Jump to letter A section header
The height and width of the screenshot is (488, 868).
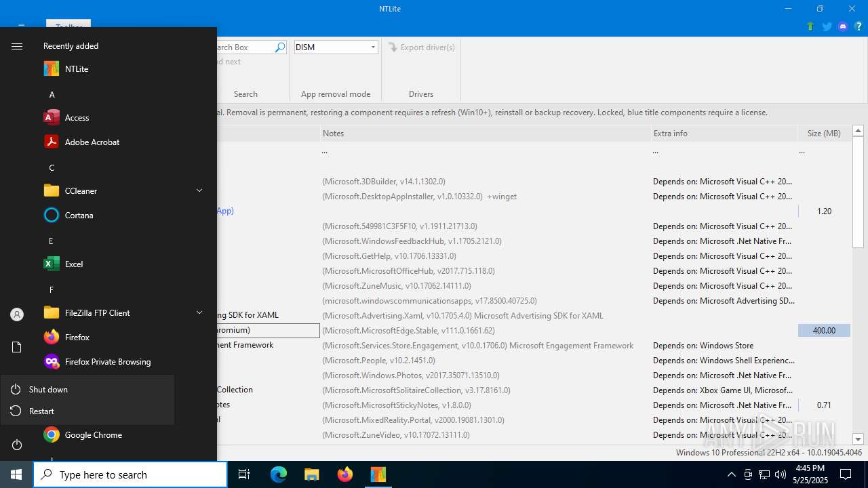click(x=52, y=94)
